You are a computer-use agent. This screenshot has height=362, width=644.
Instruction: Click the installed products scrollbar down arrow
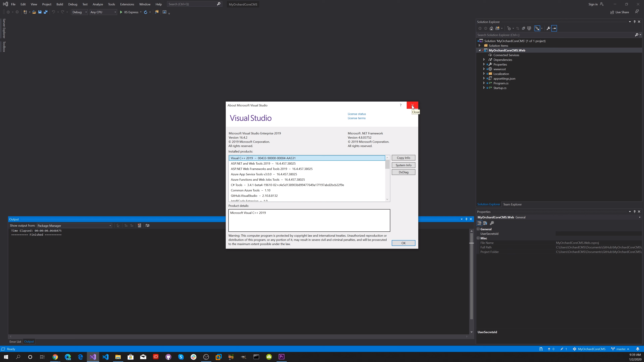point(387,199)
